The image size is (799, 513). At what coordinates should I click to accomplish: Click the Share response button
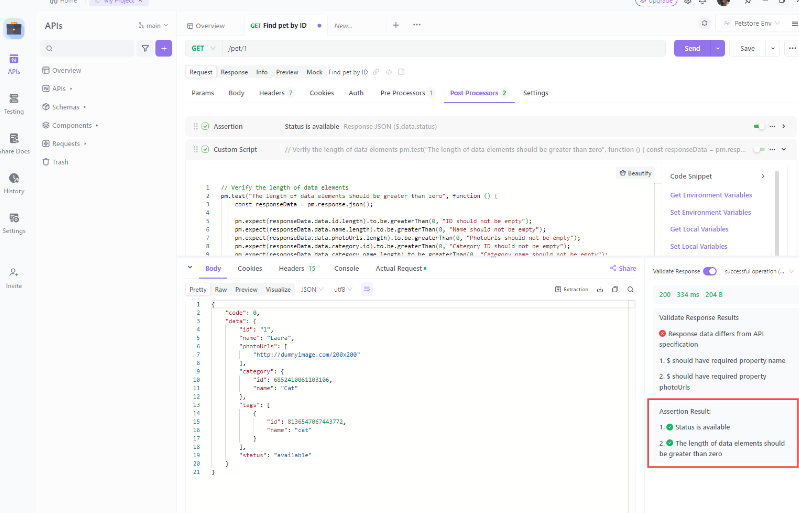coord(623,268)
